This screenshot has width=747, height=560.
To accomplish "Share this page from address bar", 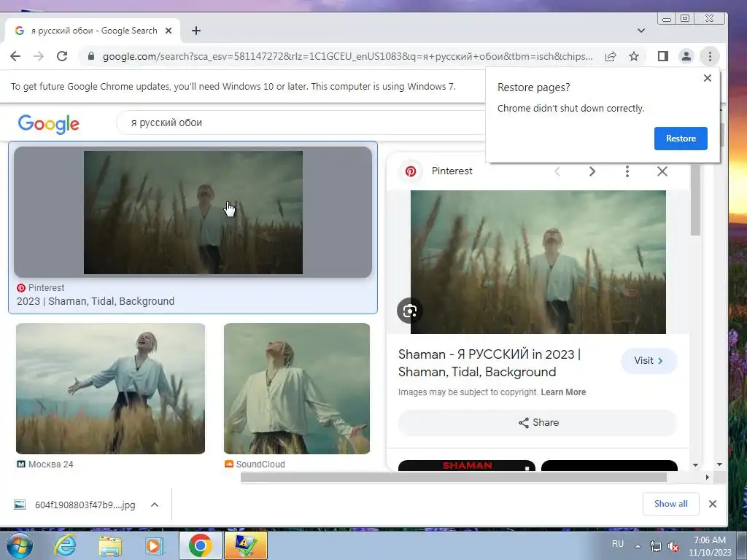I will (x=611, y=56).
